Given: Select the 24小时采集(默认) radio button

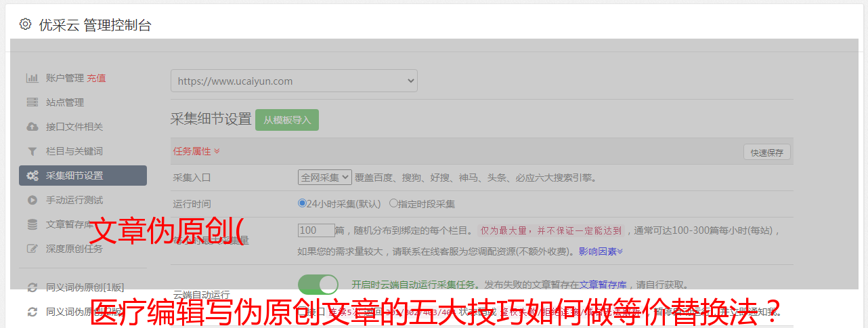Looking at the screenshot, I should [302, 203].
